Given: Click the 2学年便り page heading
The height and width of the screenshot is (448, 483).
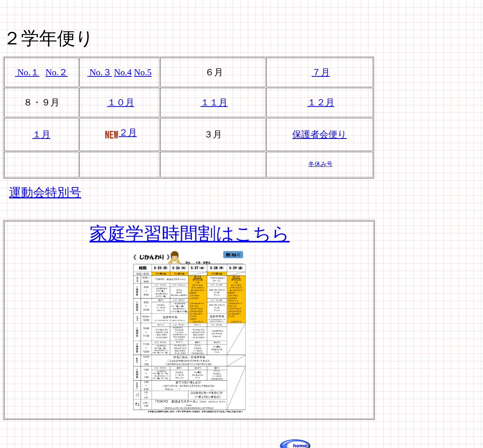Looking at the screenshot, I should tap(49, 38).
